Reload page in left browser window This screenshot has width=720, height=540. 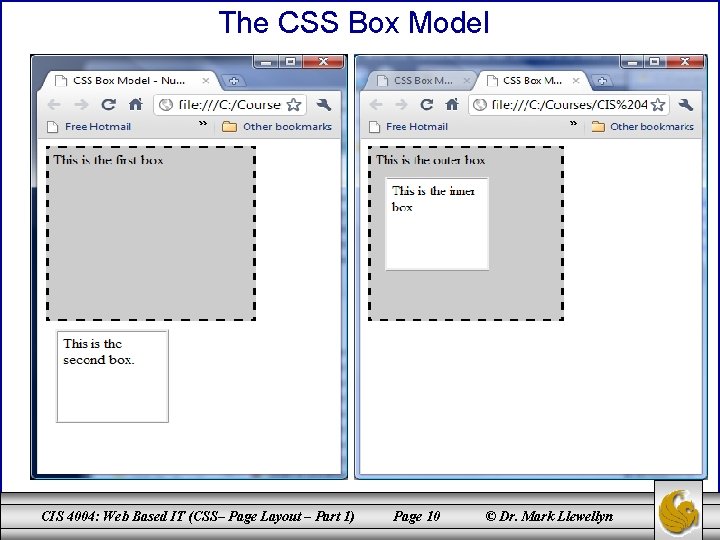click(x=108, y=105)
